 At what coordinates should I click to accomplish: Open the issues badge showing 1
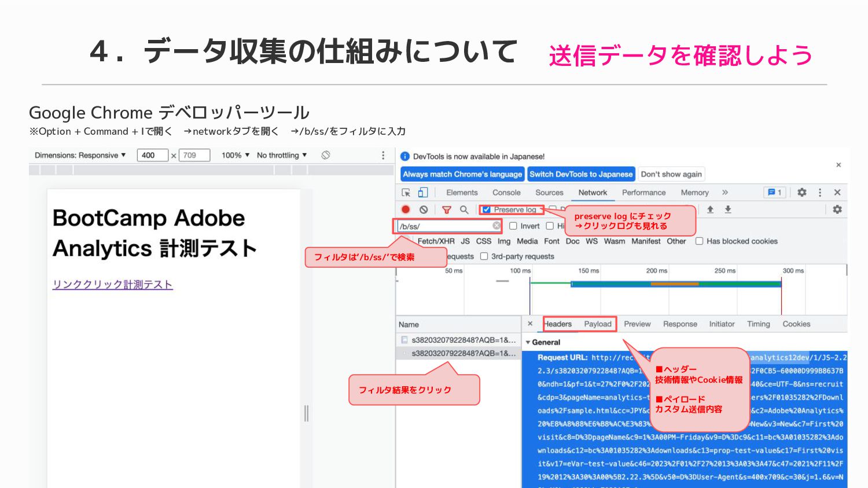[x=774, y=193]
